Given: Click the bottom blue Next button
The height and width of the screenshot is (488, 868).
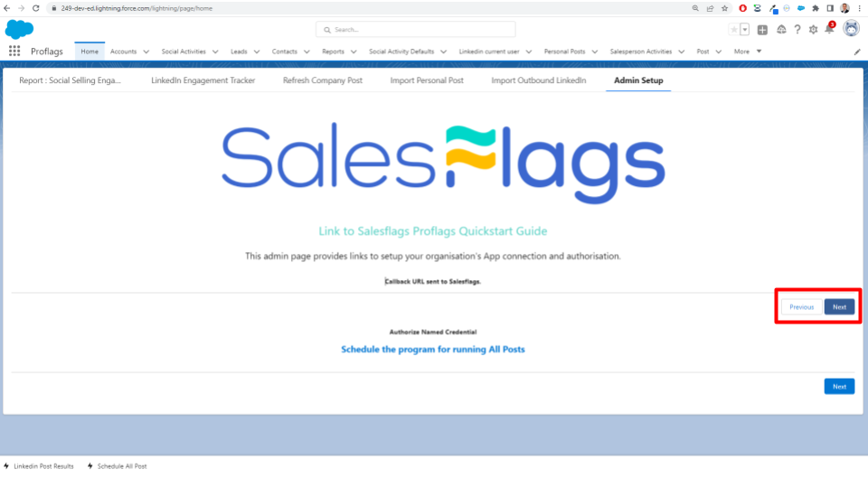Looking at the screenshot, I should [x=839, y=387].
